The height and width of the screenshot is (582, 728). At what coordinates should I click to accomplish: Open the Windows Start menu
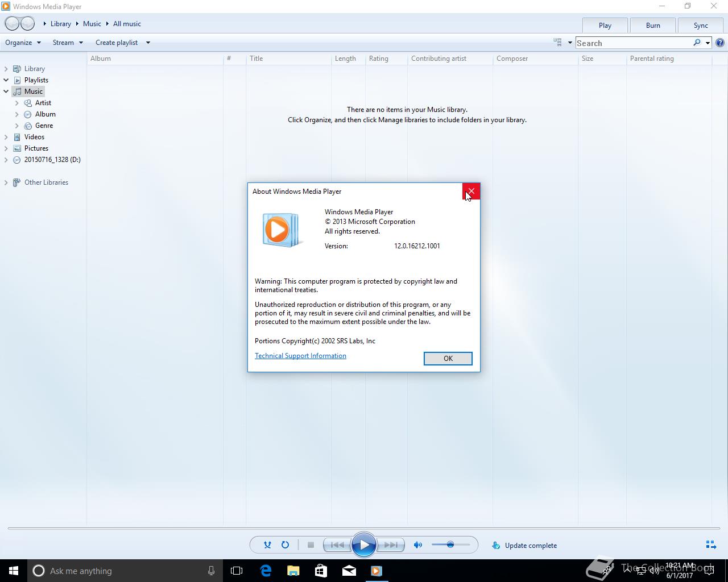pyautogui.click(x=14, y=571)
